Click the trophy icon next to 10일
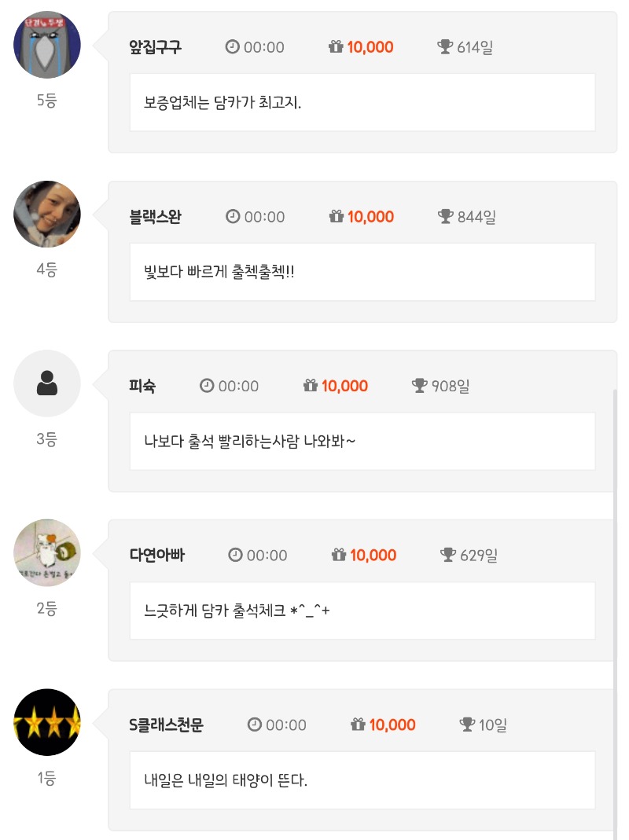The width and height of the screenshot is (629, 840). pyautogui.click(x=468, y=724)
